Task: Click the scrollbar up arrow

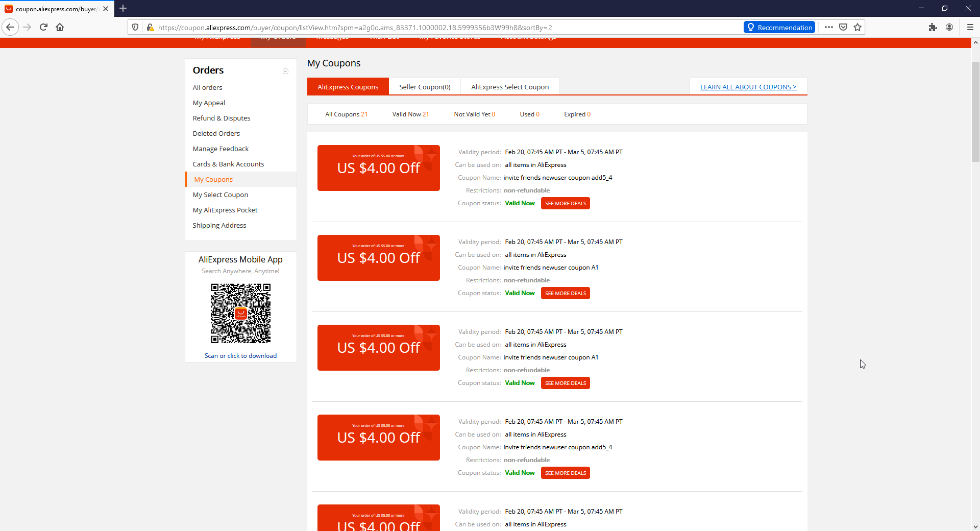Action: point(975,42)
